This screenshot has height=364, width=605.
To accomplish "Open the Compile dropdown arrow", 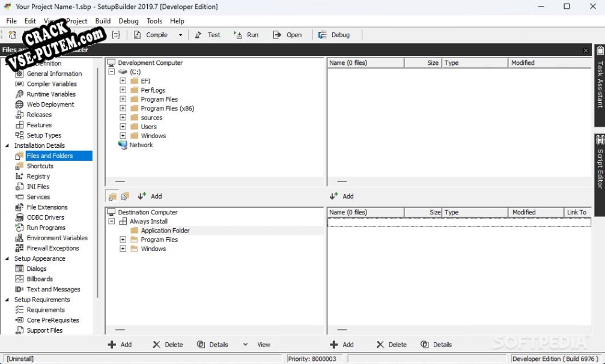I will [x=180, y=35].
